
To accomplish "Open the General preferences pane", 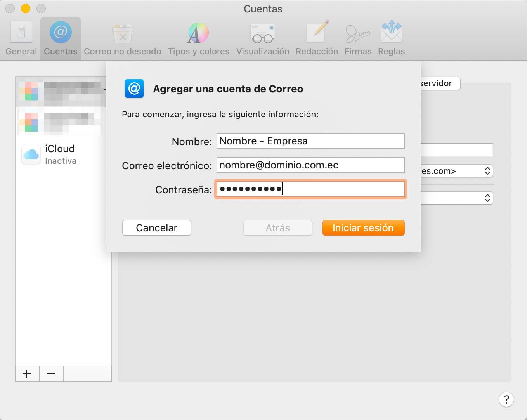I will pyautogui.click(x=21, y=38).
